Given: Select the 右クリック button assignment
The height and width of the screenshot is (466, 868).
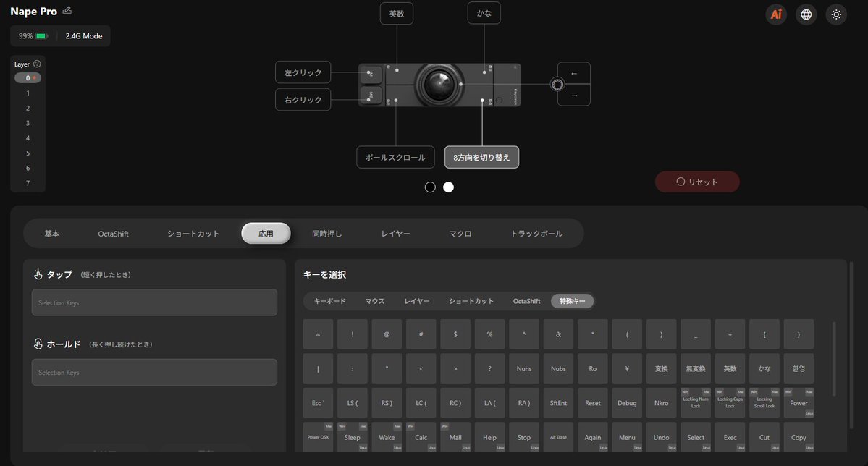Looking at the screenshot, I should [303, 100].
